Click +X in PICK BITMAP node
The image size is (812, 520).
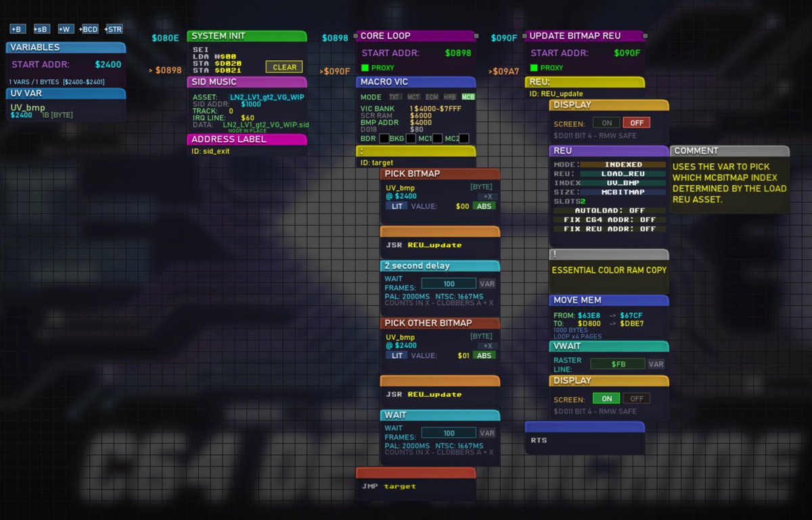pos(488,196)
